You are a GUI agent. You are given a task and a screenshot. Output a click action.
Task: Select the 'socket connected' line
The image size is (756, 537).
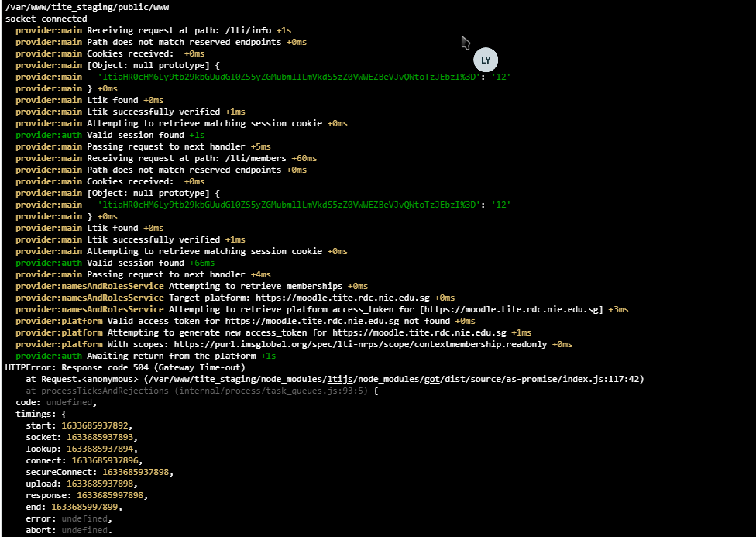coord(46,19)
